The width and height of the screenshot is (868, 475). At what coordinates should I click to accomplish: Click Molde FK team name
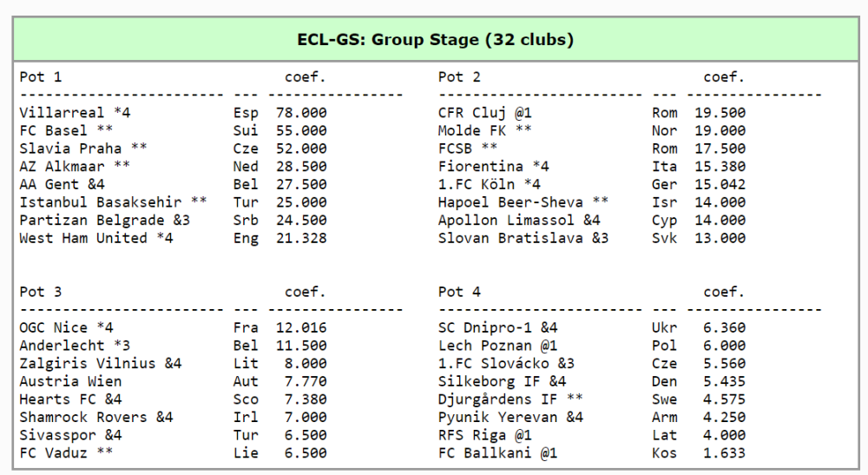(x=472, y=130)
